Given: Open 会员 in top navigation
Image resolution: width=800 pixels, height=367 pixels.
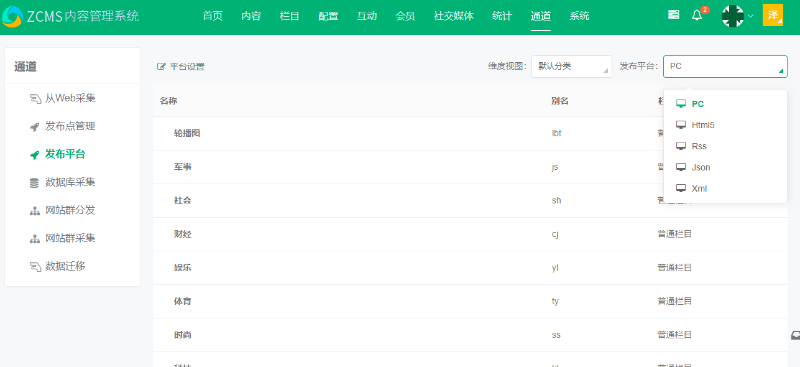Looking at the screenshot, I should pyautogui.click(x=405, y=16).
